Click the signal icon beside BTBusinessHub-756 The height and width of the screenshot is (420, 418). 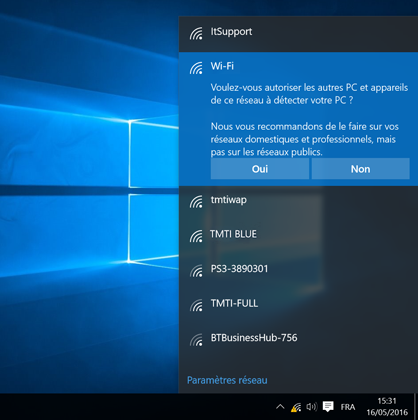click(196, 340)
